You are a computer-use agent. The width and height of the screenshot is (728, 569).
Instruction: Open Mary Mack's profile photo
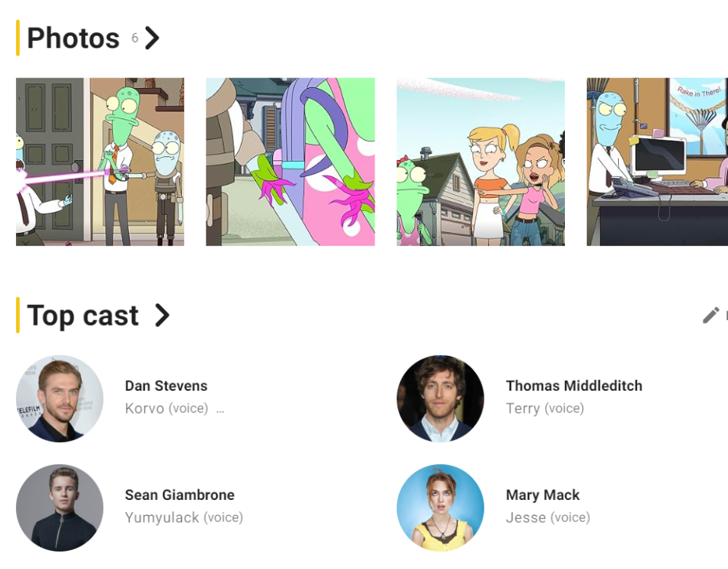(x=441, y=508)
